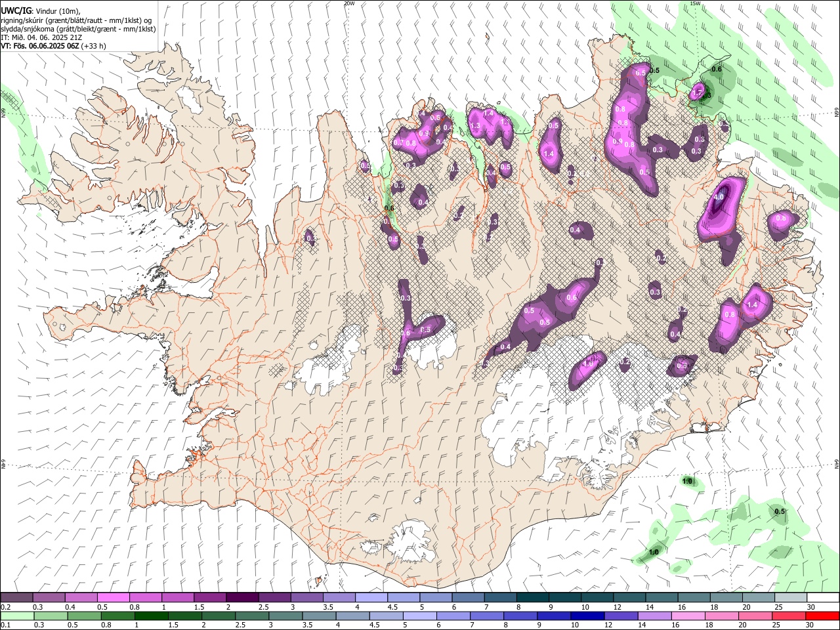Pick the darkest purple 2–2.5 upper legend swatch
This screenshot has width=840, height=630.
[x=242, y=597]
